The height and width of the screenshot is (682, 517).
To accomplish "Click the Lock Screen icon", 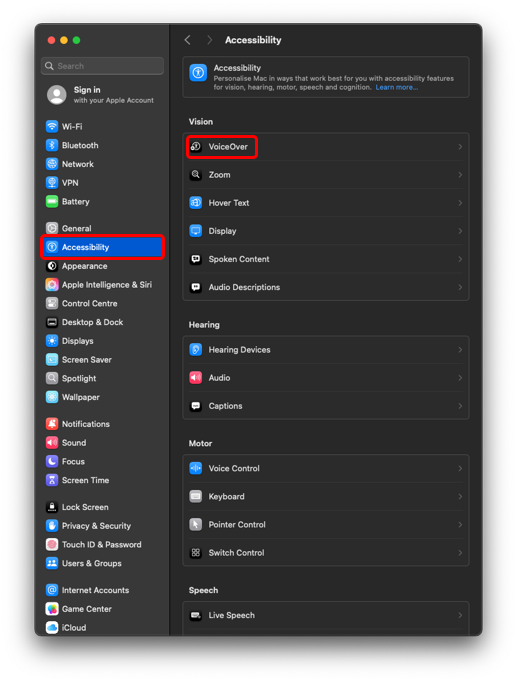I will point(52,507).
